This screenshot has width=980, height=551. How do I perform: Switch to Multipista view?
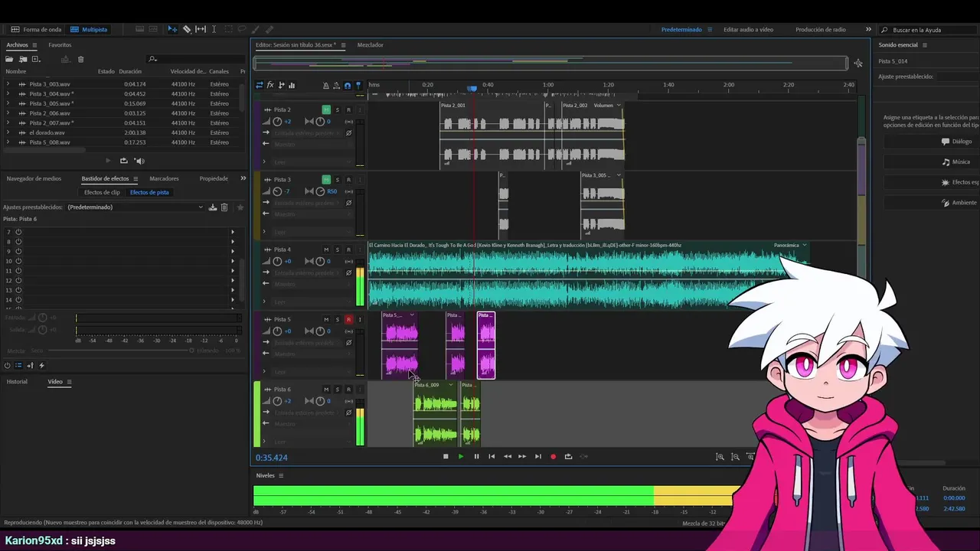pos(89,29)
